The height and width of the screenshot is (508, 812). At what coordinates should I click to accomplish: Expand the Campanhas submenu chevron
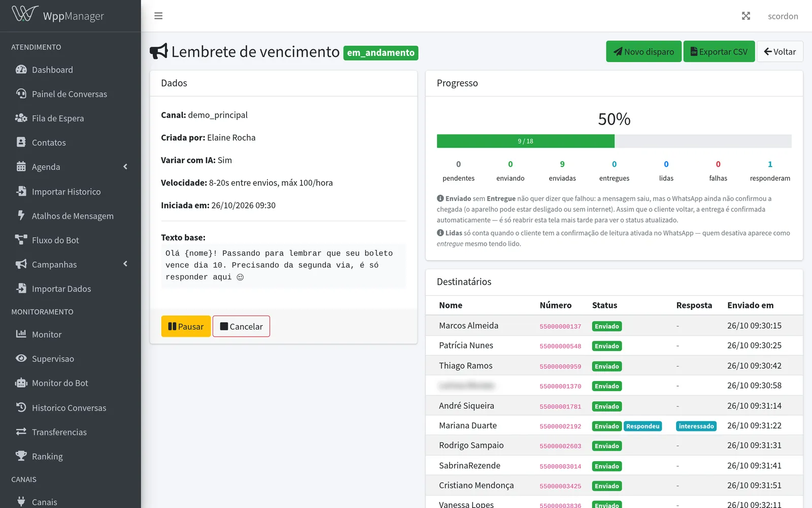coord(125,264)
